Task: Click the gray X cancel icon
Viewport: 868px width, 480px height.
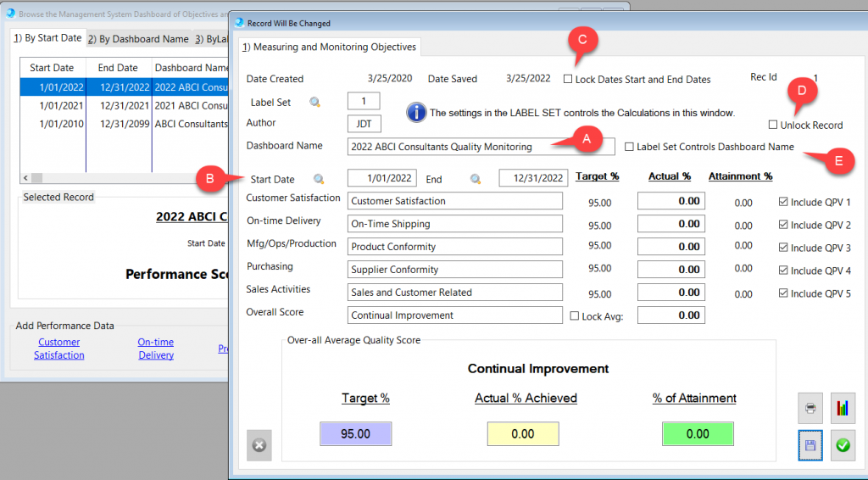Action: [x=259, y=445]
